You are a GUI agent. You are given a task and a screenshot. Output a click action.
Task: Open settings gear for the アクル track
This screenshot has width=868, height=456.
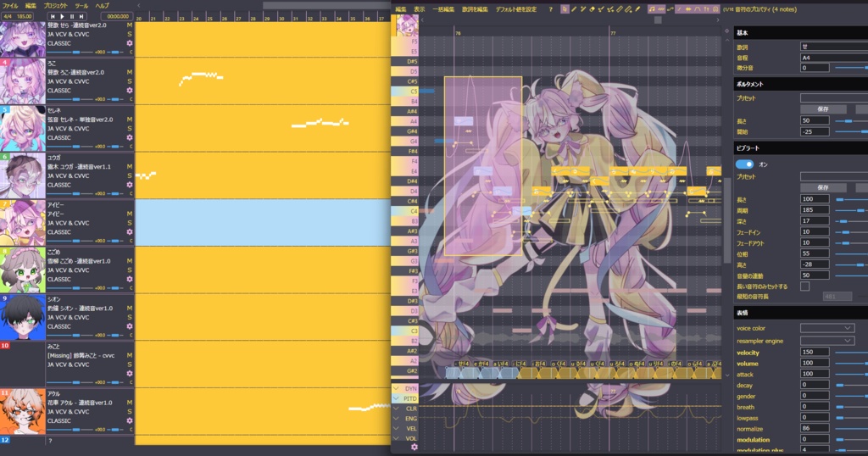click(130, 420)
